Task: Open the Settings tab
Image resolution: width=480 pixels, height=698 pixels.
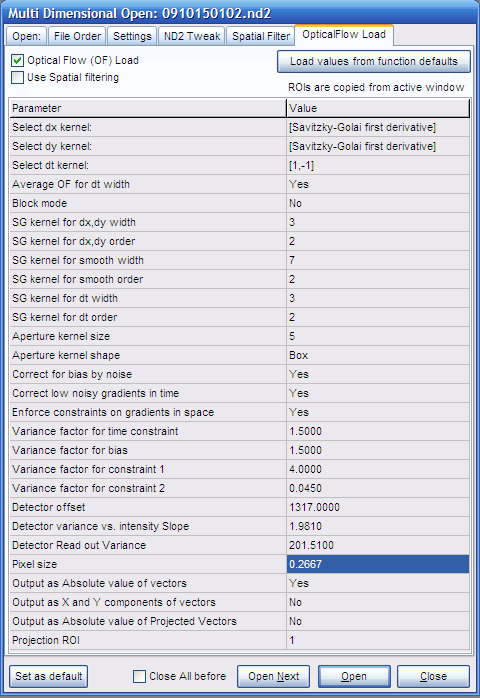Action: (132, 36)
